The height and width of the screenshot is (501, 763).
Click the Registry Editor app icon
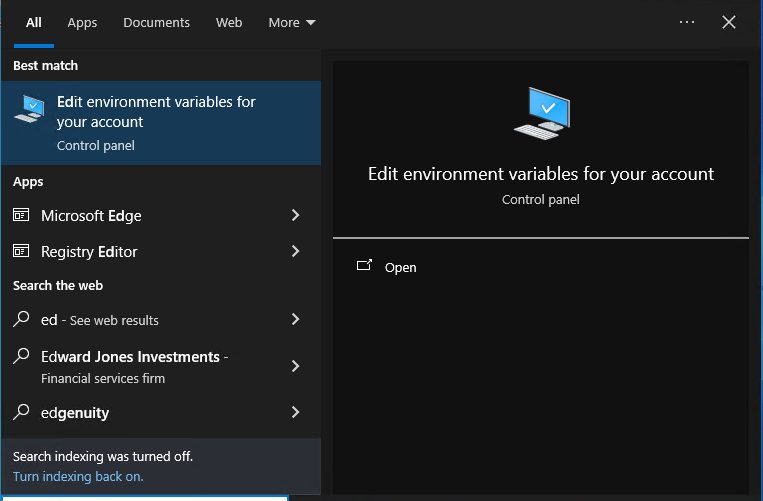click(x=21, y=250)
